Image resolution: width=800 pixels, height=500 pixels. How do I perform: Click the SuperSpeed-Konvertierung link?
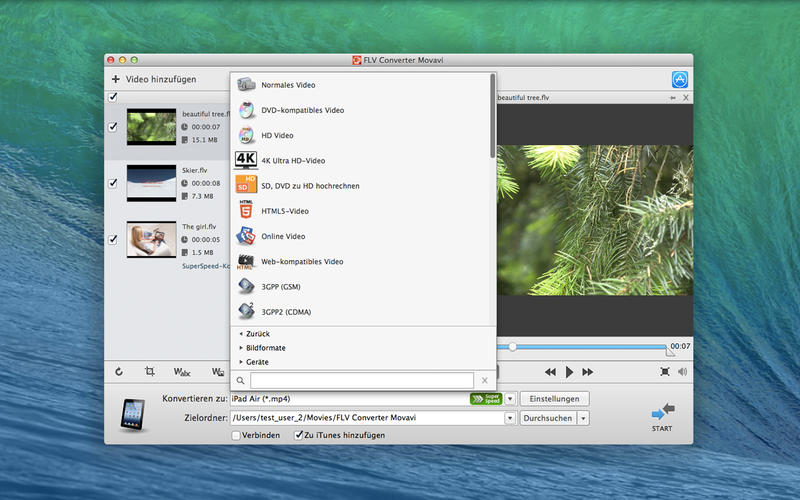coord(206,266)
